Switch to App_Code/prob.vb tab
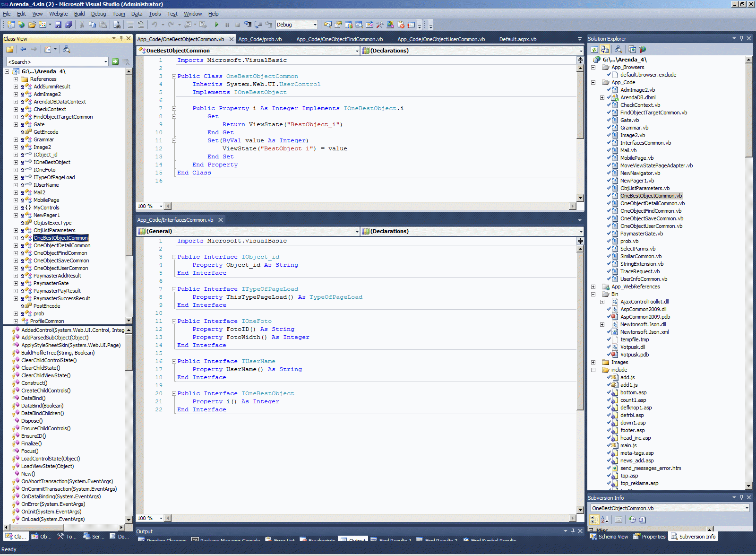This screenshot has height=556, width=756. 260,39
